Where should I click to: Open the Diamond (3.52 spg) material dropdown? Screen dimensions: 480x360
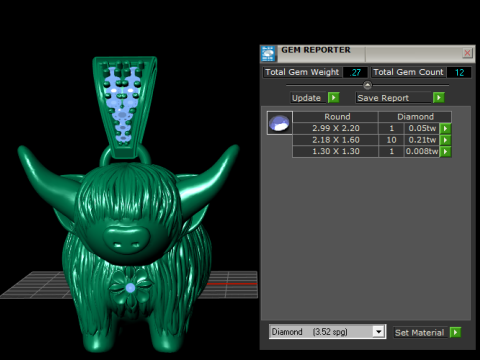point(327,332)
